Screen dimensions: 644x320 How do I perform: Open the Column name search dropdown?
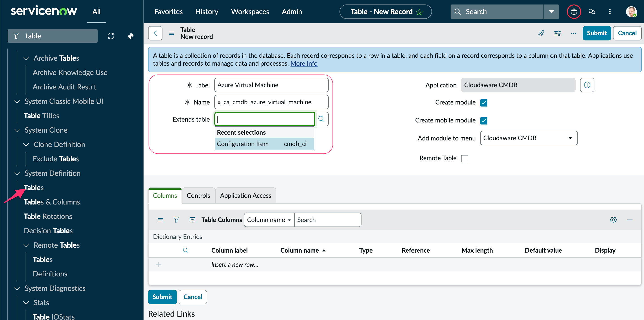point(269,220)
